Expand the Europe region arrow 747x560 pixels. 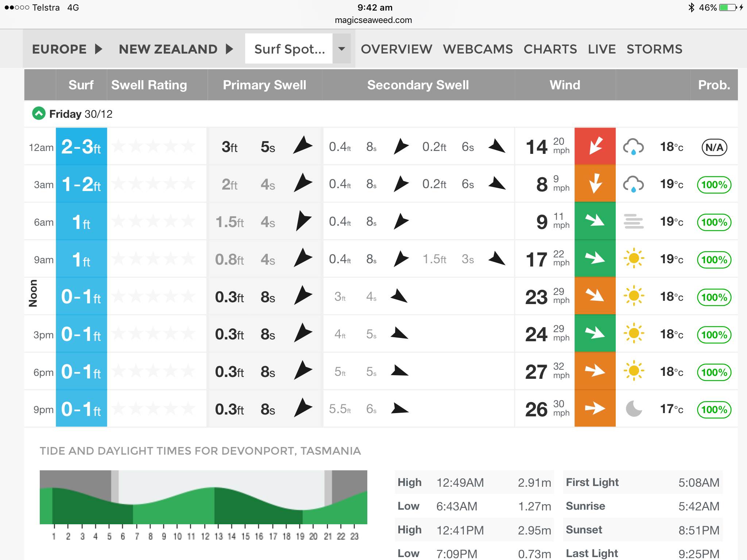[x=98, y=49]
